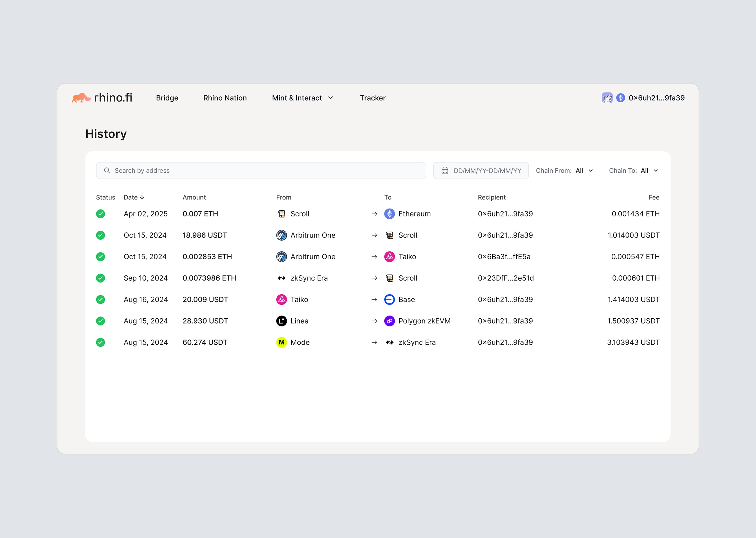Focus the Search by address field
Viewport: 756px width, 538px height.
pyautogui.click(x=261, y=170)
